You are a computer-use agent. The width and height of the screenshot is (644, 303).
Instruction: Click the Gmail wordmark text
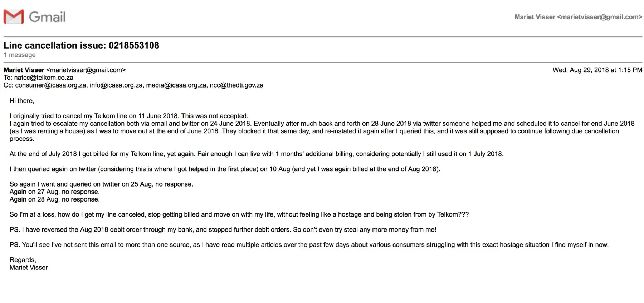click(x=47, y=17)
